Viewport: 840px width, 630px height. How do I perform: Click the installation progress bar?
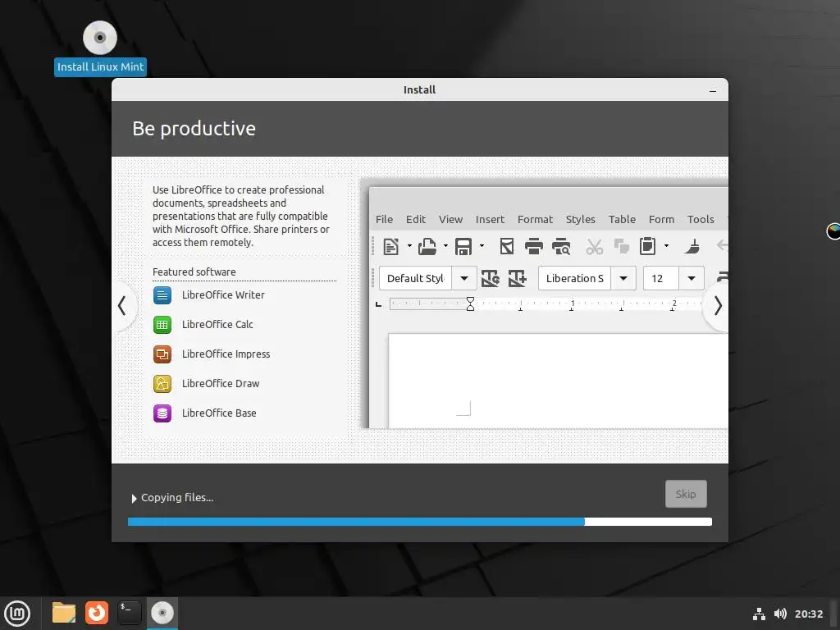point(420,522)
